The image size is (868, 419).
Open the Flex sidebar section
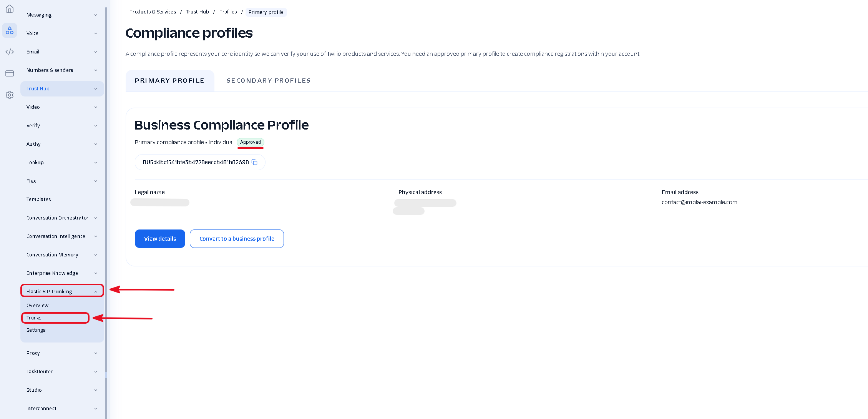tap(62, 181)
